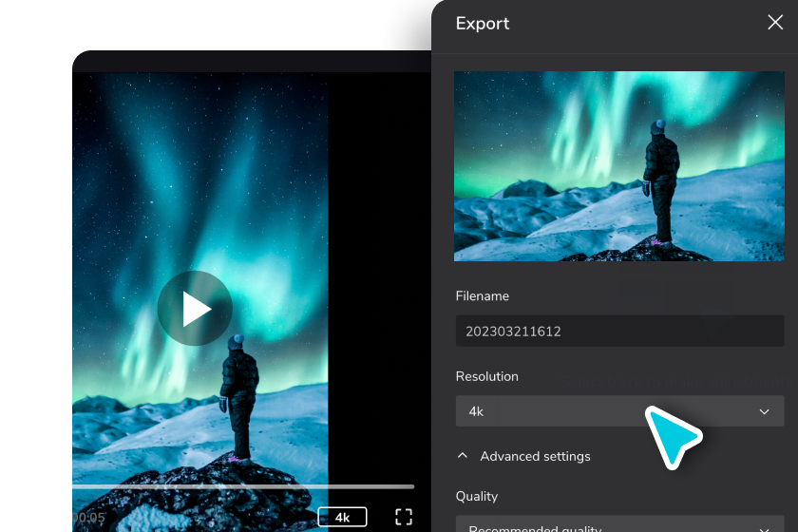Click the 00:05 timestamp in the player

89,518
